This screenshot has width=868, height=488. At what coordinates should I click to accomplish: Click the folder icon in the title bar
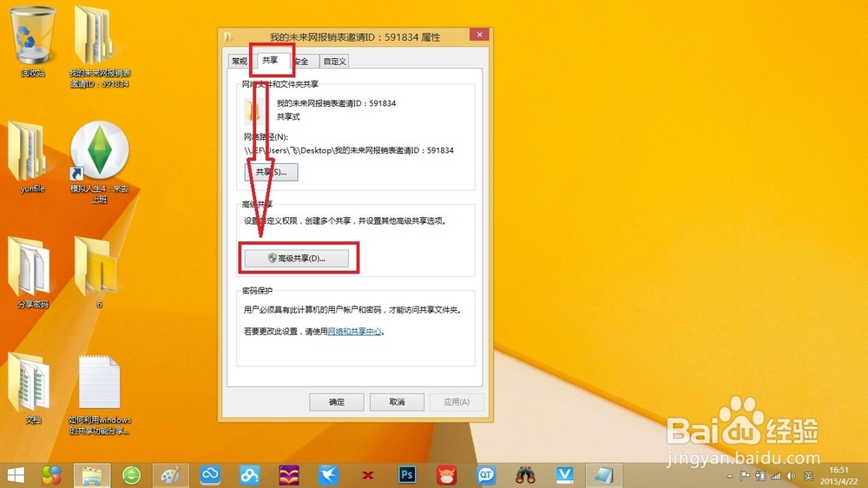228,37
